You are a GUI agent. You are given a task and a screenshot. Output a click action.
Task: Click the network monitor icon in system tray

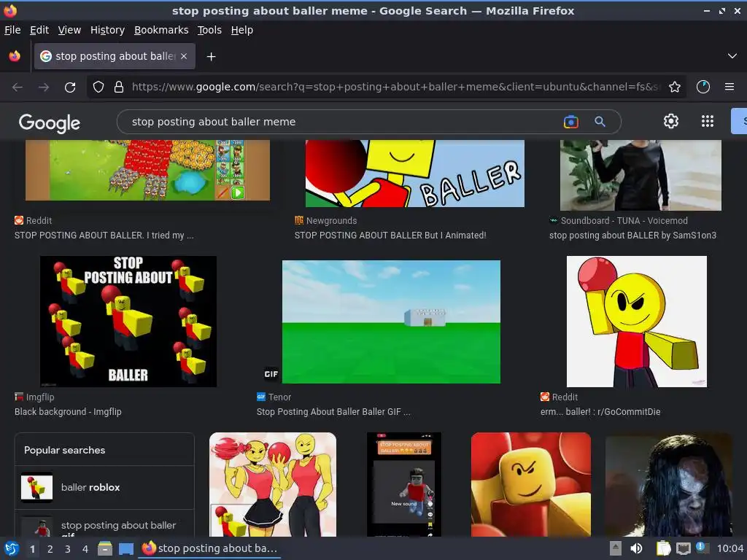point(683,548)
